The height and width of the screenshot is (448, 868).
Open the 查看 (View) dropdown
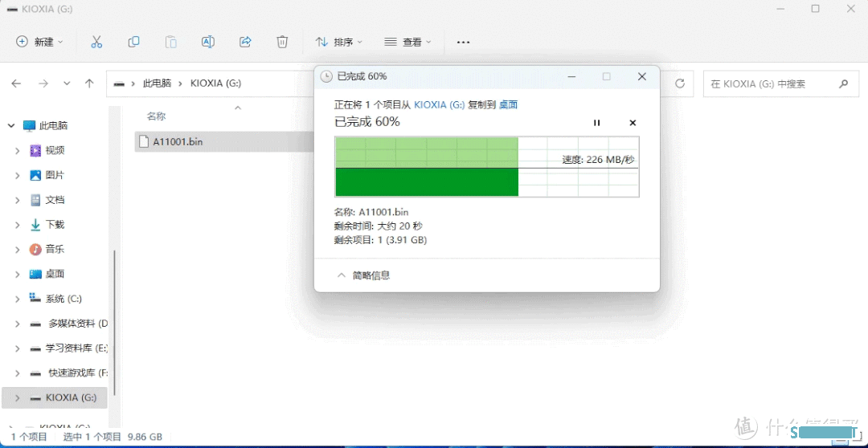[x=407, y=42]
